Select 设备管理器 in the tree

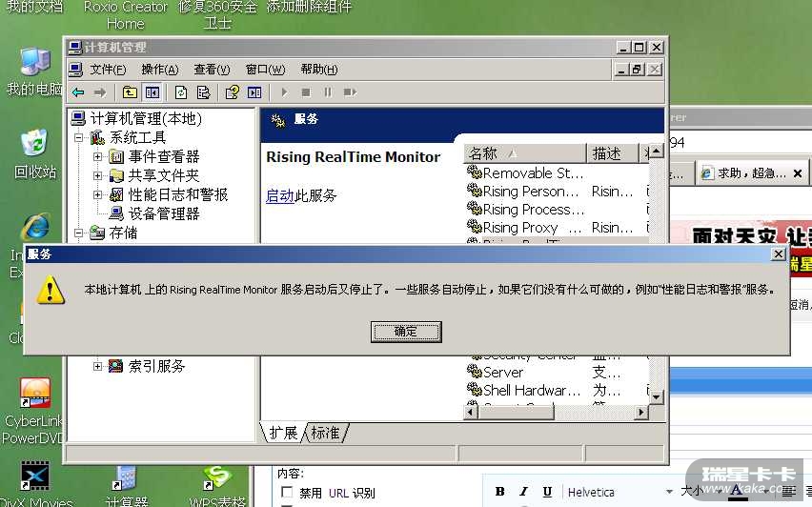coord(164,213)
